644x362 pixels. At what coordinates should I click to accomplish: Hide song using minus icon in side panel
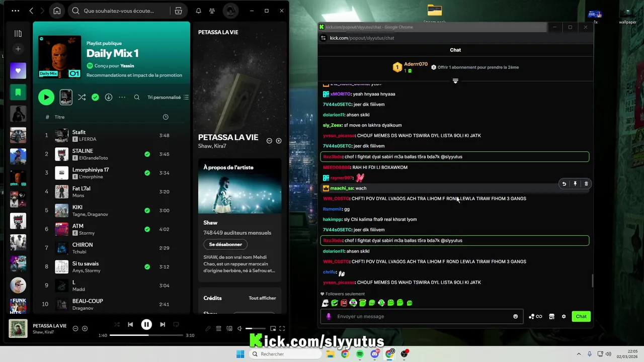pyautogui.click(x=269, y=141)
